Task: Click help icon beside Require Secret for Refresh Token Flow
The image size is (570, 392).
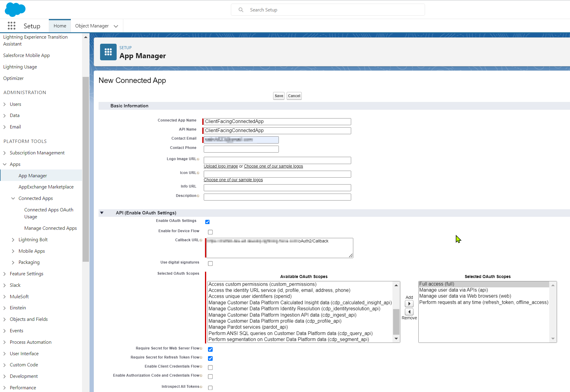Action: click(x=201, y=358)
